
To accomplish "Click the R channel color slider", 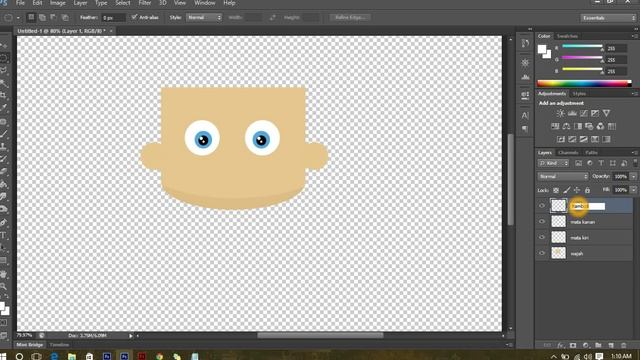I will [x=582, y=47].
